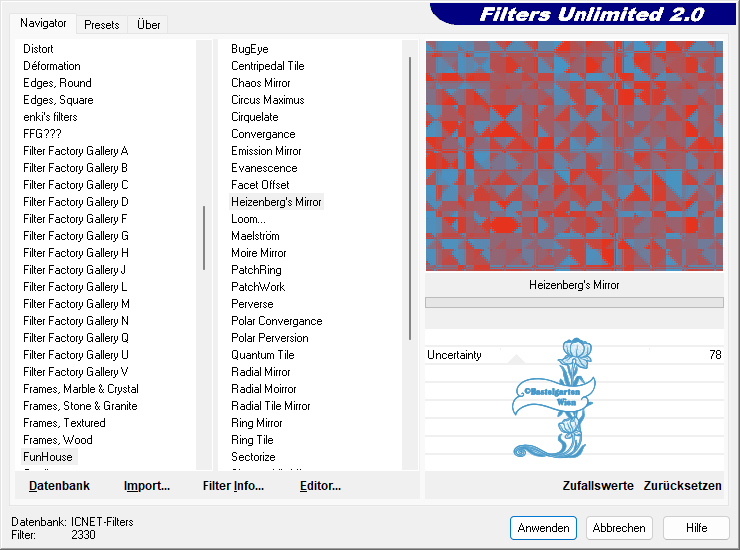Screen dimensions: 740x550
Task: Adjust the Uncertainty slider
Action: point(574,355)
